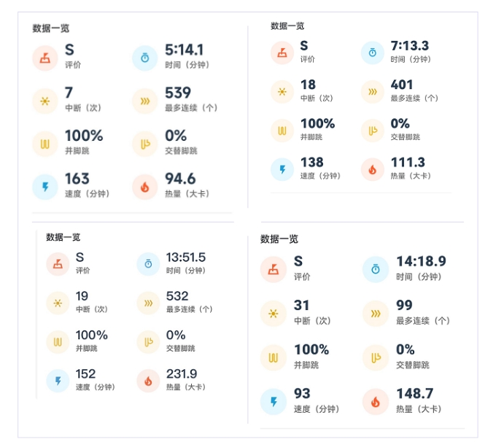504x442 pixels.
Task: Click the sun-shaped interruption icon beside 7
Action: click(44, 101)
